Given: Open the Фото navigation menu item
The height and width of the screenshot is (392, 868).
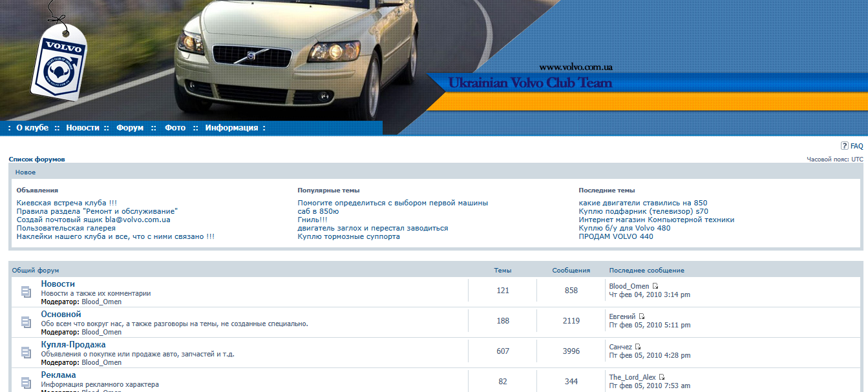Looking at the screenshot, I should [175, 128].
